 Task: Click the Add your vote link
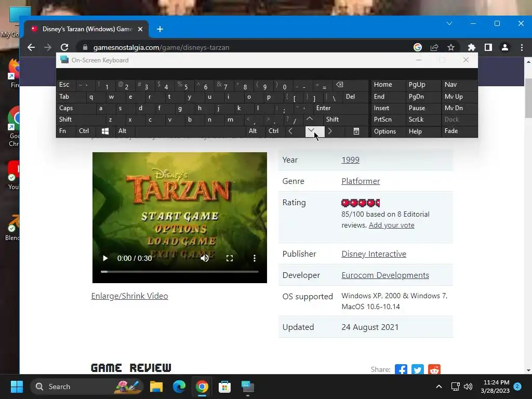click(x=392, y=225)
